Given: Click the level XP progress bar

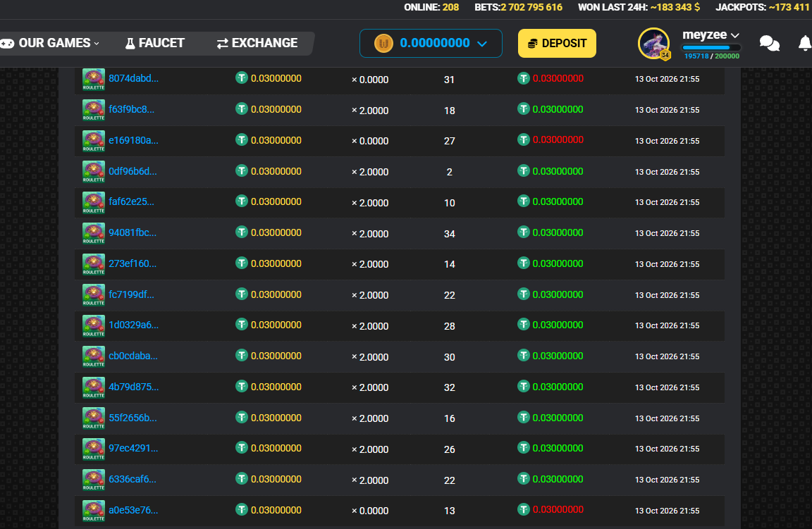Looking at the screenshot, I should (x=711, y=48).
